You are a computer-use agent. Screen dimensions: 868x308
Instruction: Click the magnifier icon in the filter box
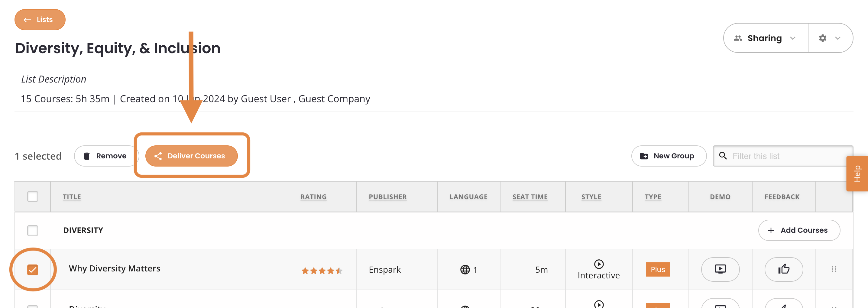pos(722,156)
